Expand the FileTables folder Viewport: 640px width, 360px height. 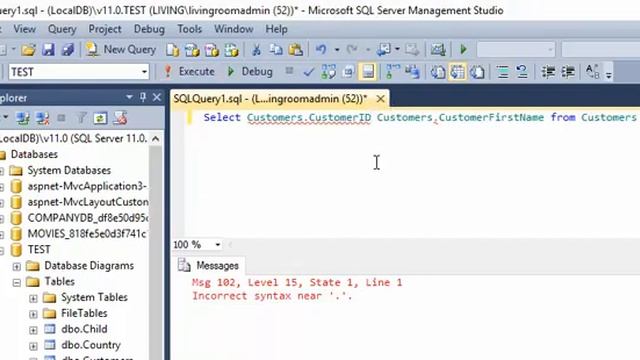coord(33,314)
